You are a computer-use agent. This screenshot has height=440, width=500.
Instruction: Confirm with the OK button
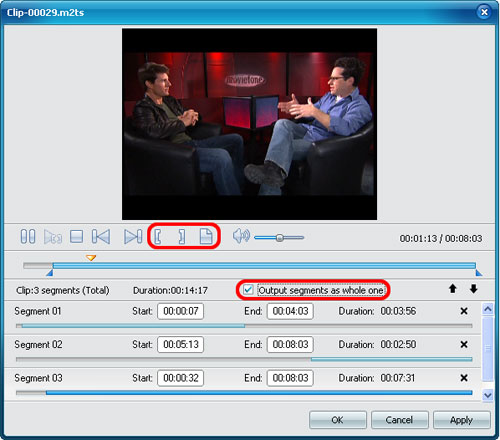coord(337,420)
